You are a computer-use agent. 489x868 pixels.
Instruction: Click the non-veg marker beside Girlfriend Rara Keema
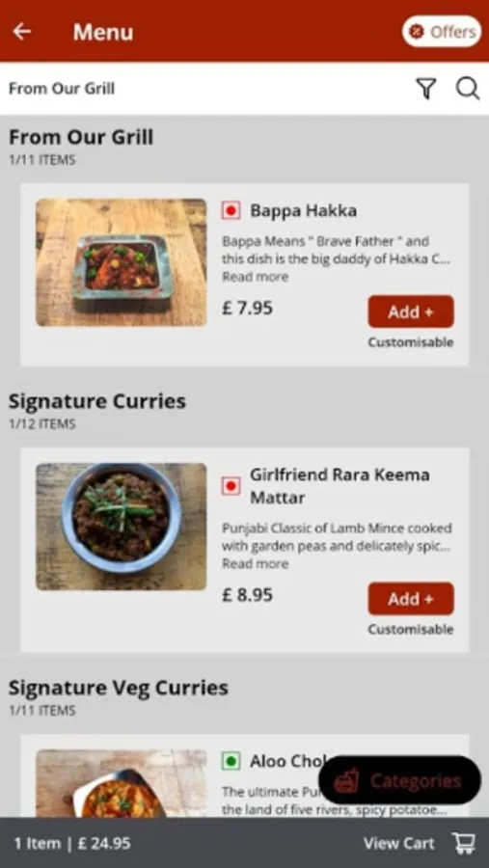(x=231, y=486)
